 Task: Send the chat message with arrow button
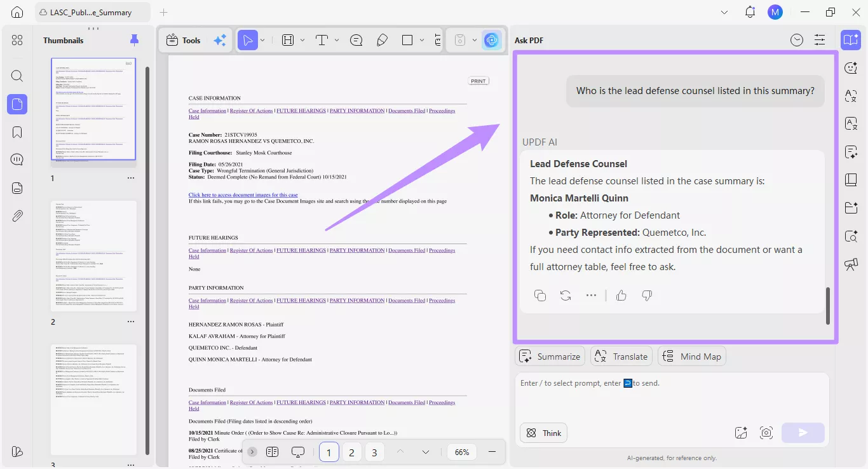tap(803, 433)
